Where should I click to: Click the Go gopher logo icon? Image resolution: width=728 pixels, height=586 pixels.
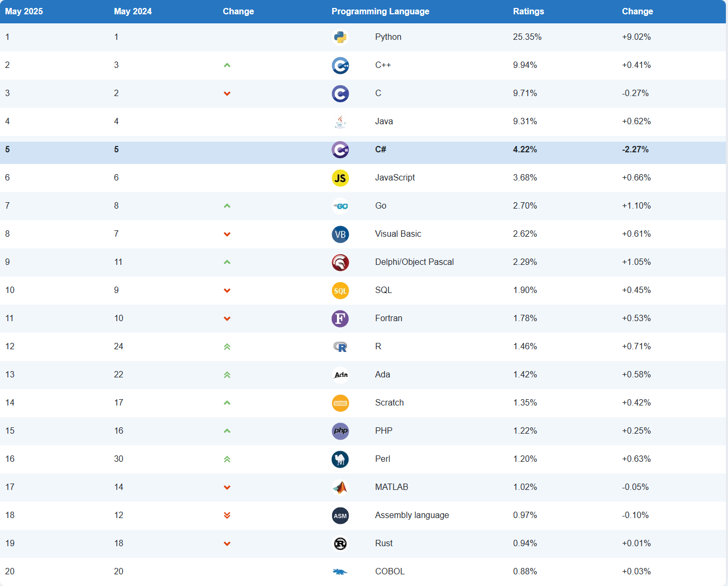[x=340, y=206]
